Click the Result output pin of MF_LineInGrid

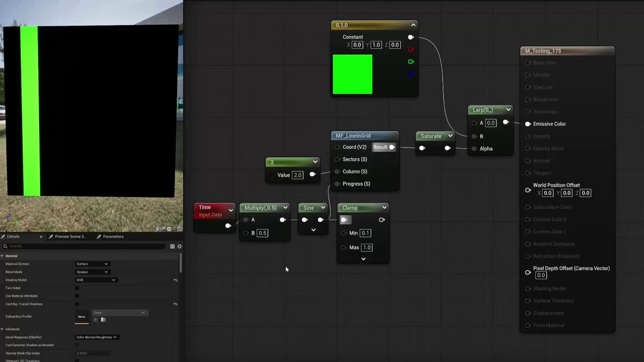point(392,147)
